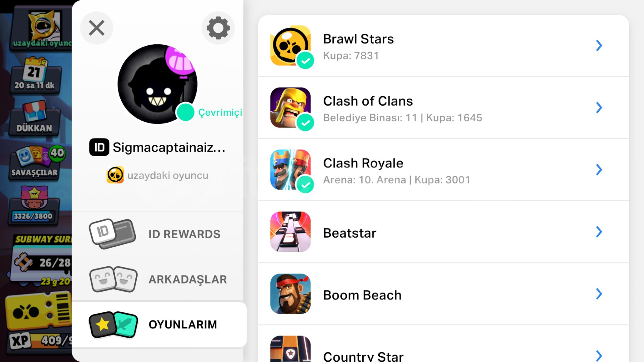Select the OYUNLARIM tab
Screen dimensions: 644x362
point(159,324)
